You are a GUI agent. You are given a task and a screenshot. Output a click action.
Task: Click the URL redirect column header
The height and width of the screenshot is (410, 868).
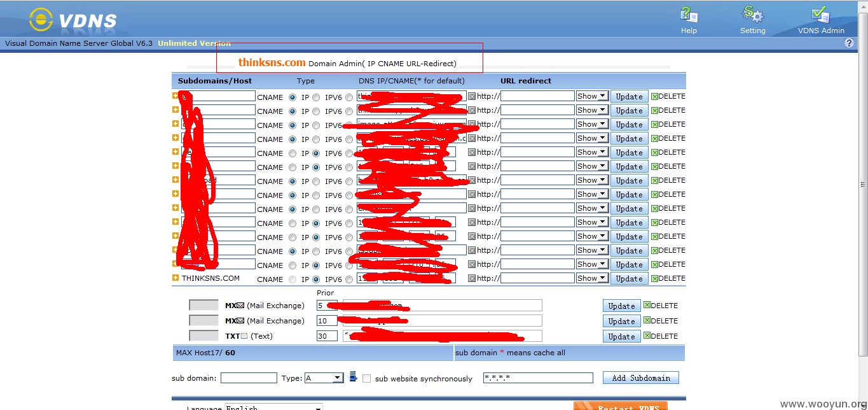tap(526, 81)
